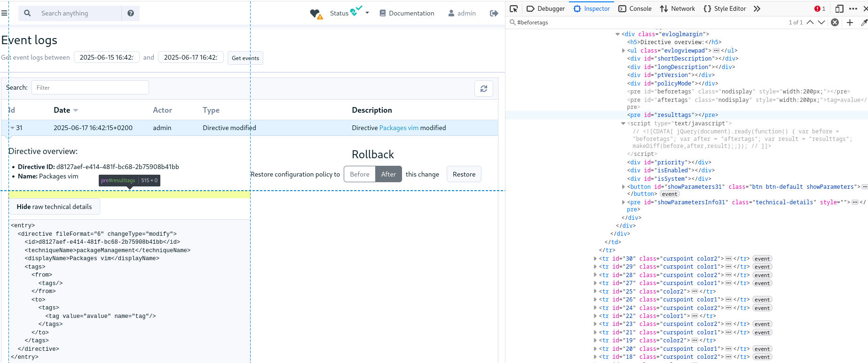Select the div id policyMode node
Viewport: 868px width, 363px height.
click(672, 84)
